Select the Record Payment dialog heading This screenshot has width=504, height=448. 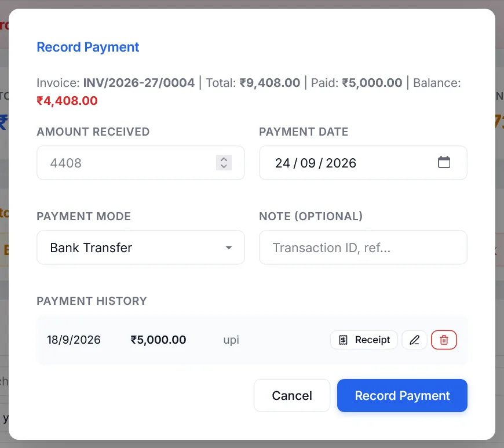(x=87, y=48)
